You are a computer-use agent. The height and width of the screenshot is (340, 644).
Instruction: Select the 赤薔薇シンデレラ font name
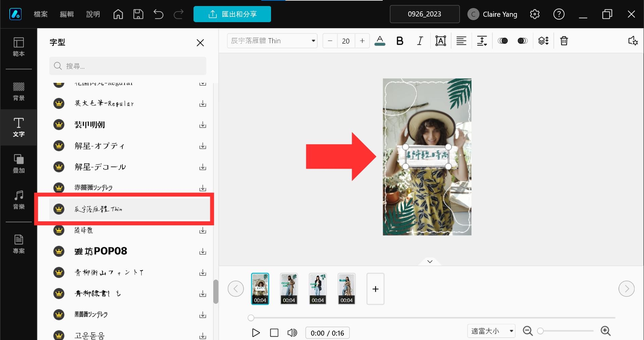tap(94, 188)
